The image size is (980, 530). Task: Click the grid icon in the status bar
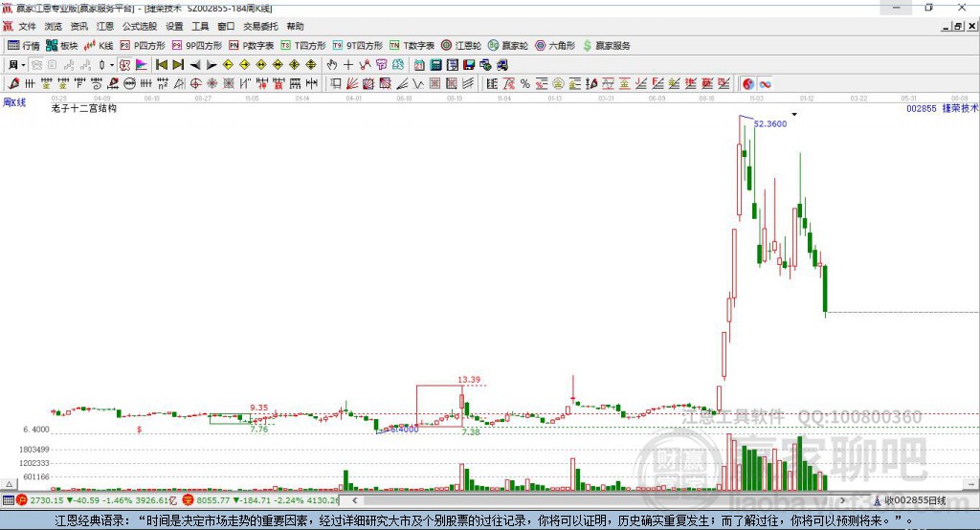click(x=8, y=500)
